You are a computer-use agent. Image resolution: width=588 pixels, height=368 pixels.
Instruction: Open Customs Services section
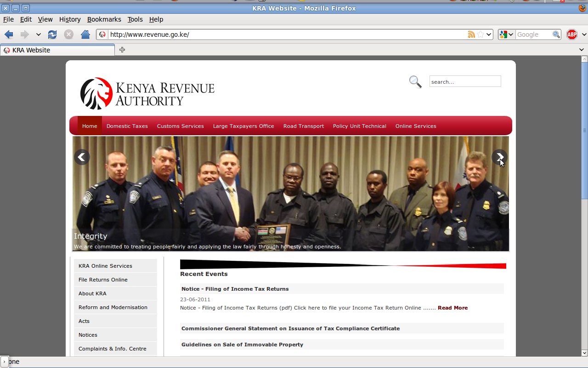[x=181, y=126]
